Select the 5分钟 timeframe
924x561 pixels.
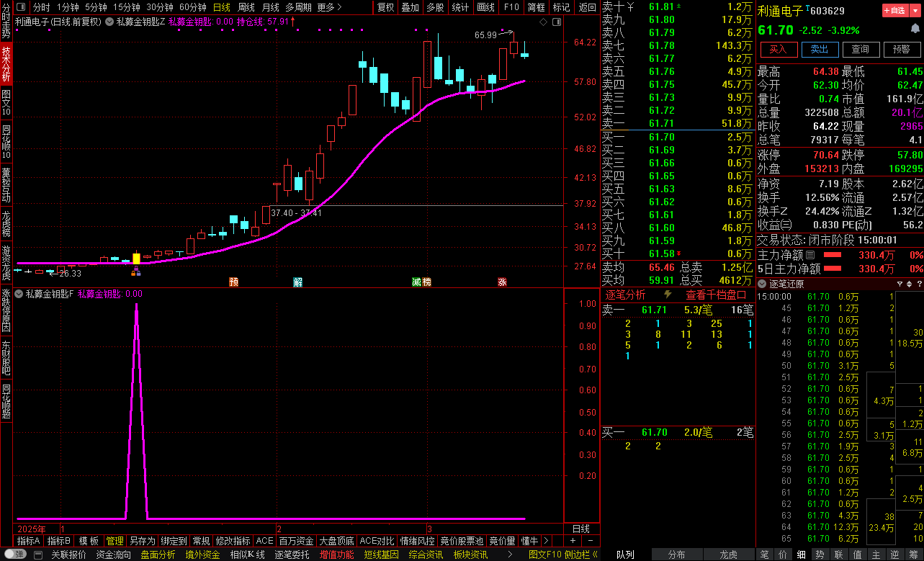coord(96,7)
